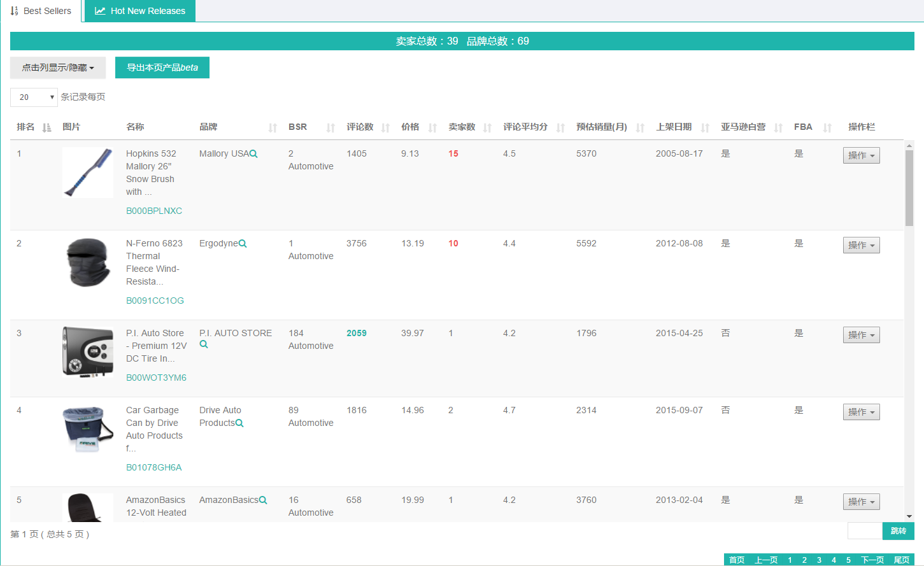Click date 2005-08-17 cell

click(x=679, y=153)
